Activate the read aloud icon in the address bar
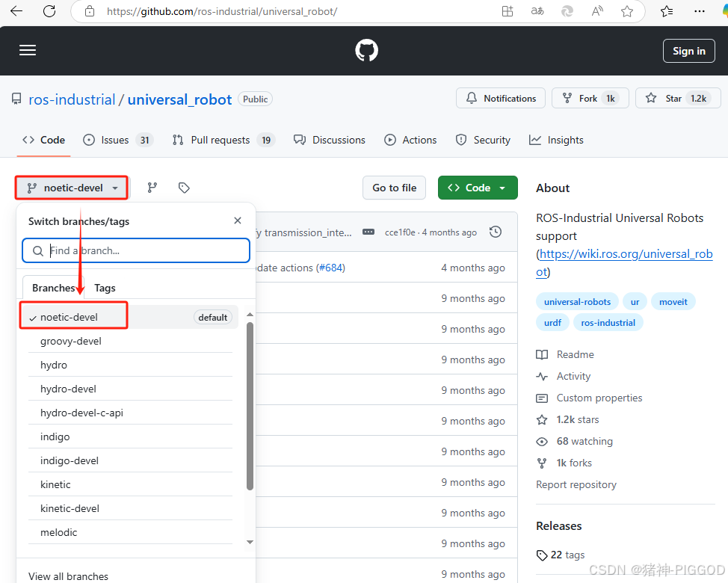Screen dimensions: 728x583 (597, 11)
